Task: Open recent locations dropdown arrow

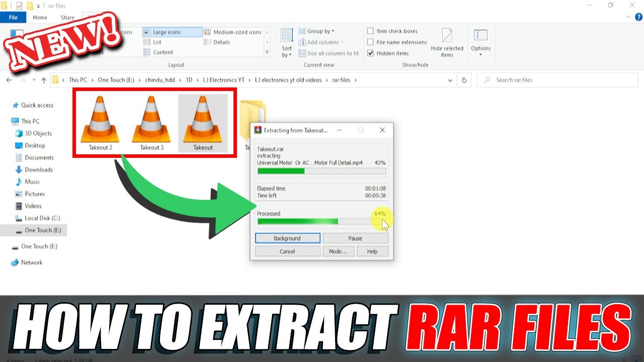Action: [x=34, y=80]
